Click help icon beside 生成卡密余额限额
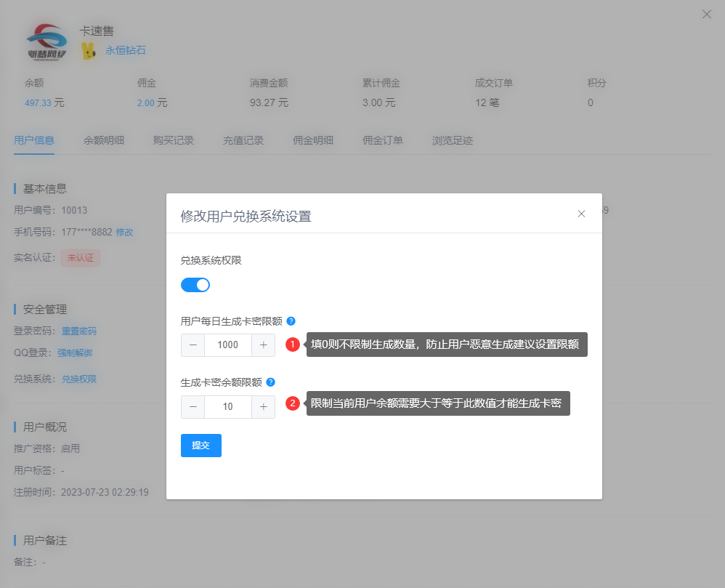The height and width of the screenshot is (588, 725). [270, 382]
